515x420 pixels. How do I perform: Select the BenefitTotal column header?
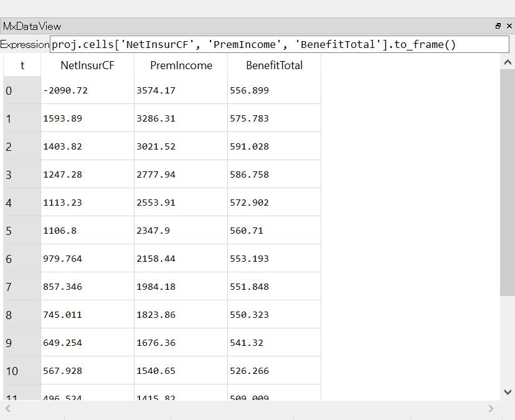(274, 65)
